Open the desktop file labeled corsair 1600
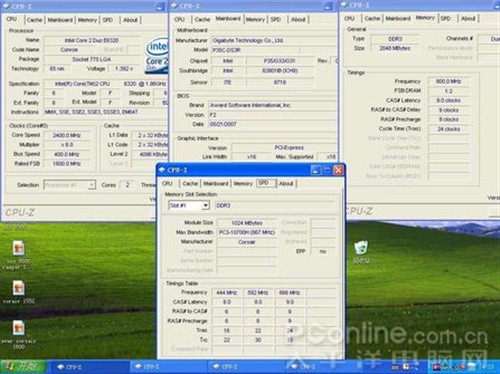500x374 pixels. (19, 334)
